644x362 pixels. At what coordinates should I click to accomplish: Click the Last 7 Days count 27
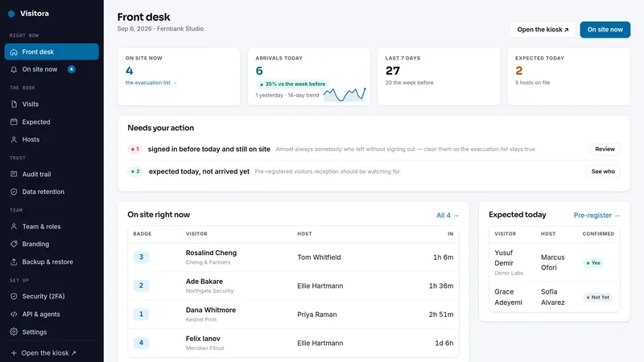(393, 71)
